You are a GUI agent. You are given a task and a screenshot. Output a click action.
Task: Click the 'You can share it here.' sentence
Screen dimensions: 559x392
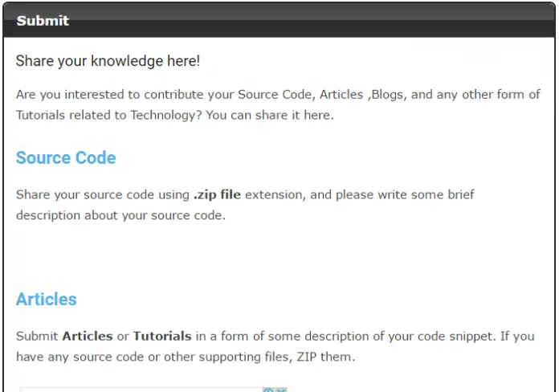click(x=269, y=115)
